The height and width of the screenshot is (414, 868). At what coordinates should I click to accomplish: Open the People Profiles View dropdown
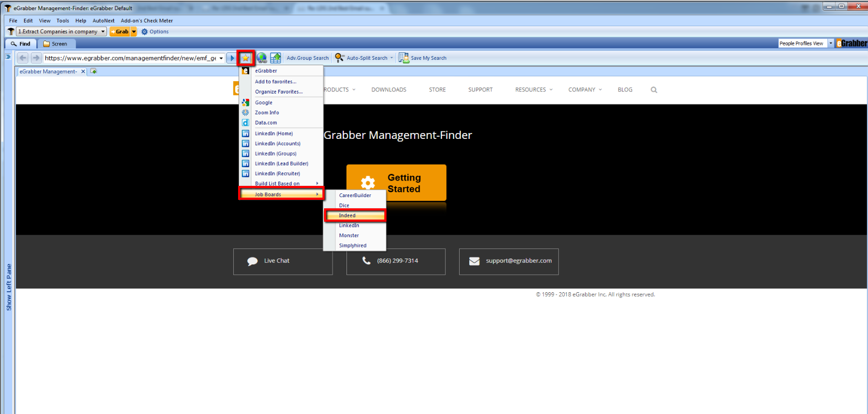[x=831, y=43]
